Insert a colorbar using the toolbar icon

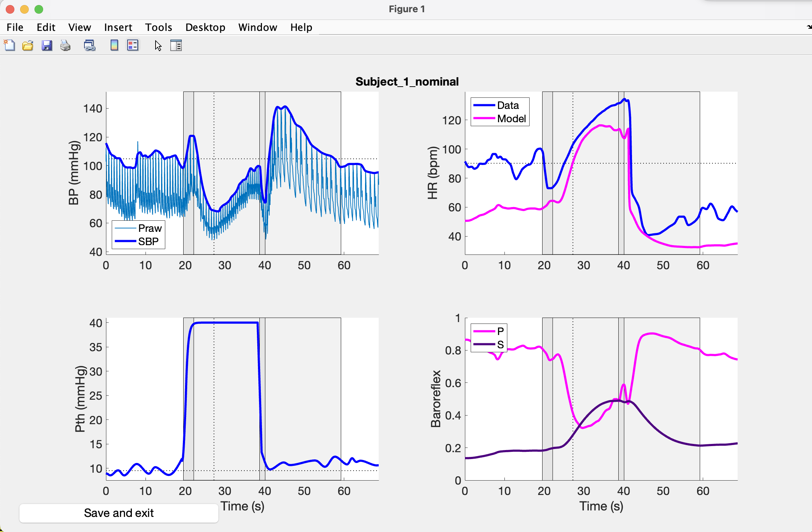tap(114, 46)
